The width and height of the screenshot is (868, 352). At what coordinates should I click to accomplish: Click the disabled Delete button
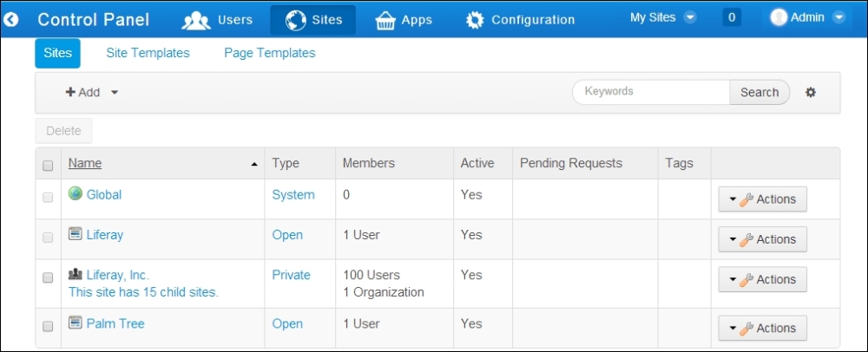click(63, 131)
